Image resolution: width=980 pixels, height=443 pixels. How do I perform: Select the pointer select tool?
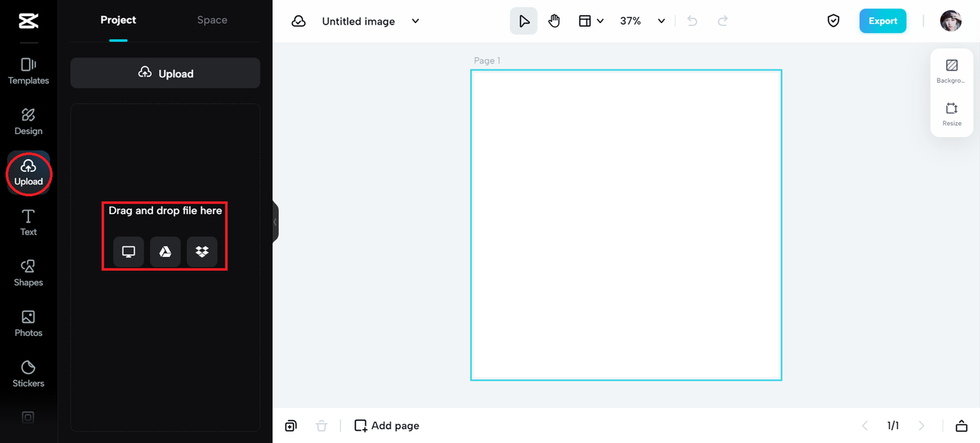(x=524, y=21)
